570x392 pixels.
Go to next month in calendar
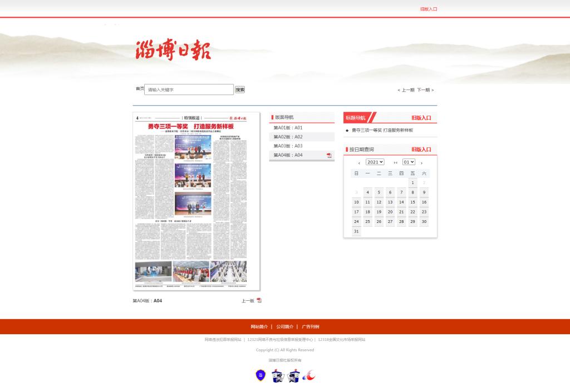coord(421,163)
